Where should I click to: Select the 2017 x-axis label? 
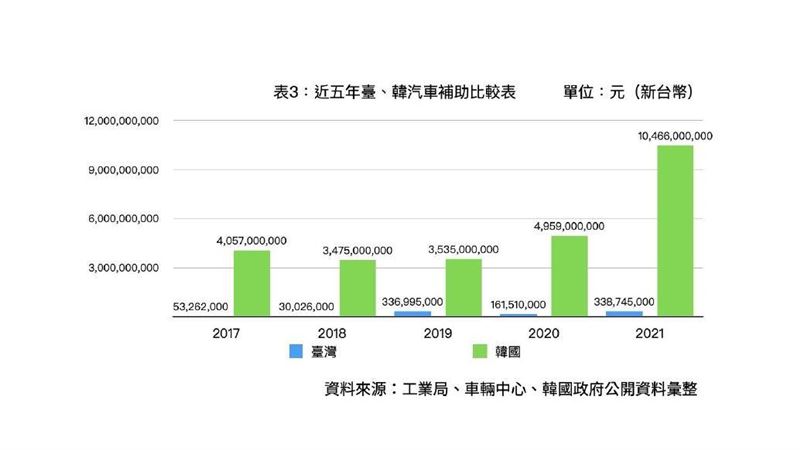[226, 334]
